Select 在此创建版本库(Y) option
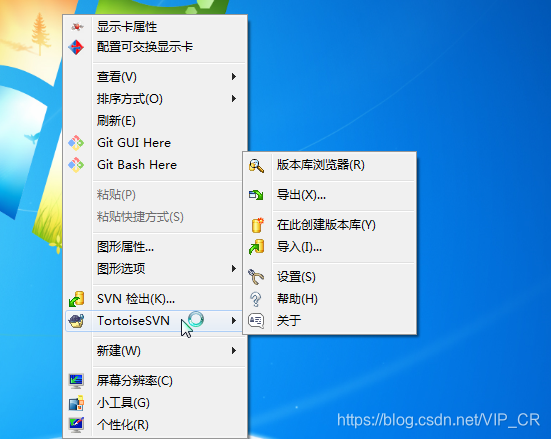Image resolution: width=551 pixels, height=439 pixels. 330,225
